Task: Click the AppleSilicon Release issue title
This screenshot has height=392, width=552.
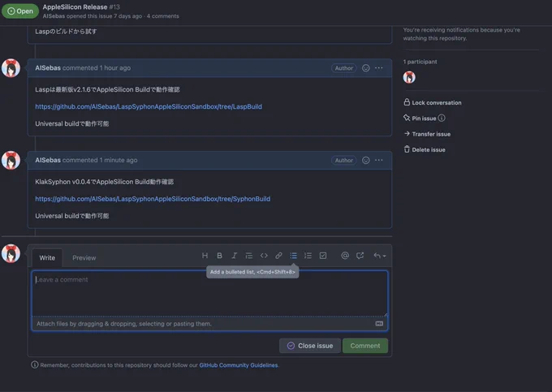Action: (x=75, y=7)
